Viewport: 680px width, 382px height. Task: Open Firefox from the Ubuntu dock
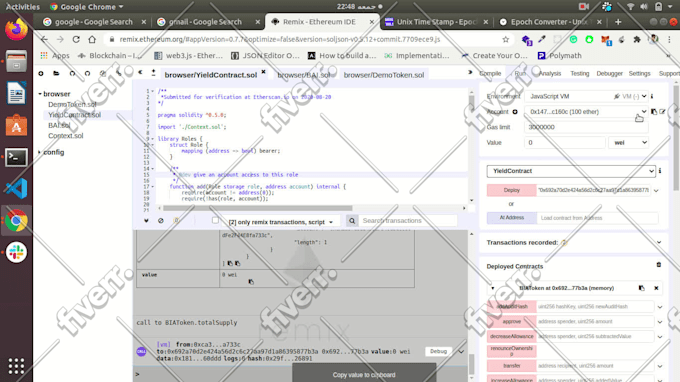coord(16,29)
